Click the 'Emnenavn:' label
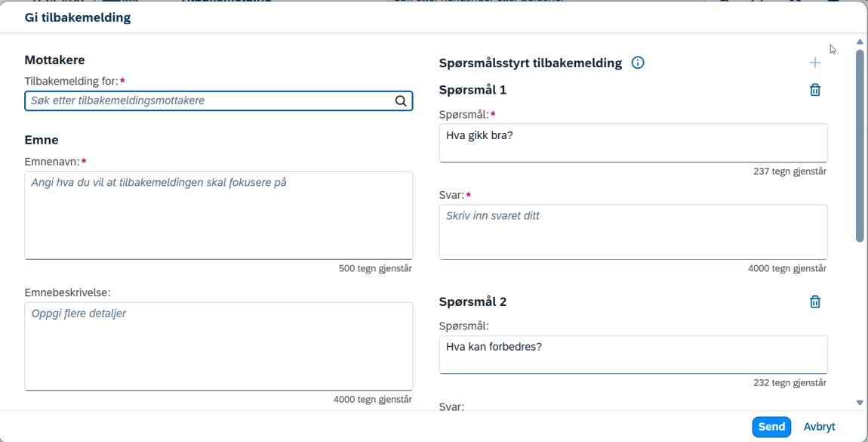This screenshot has width=868, height=442. coord(53,162)
